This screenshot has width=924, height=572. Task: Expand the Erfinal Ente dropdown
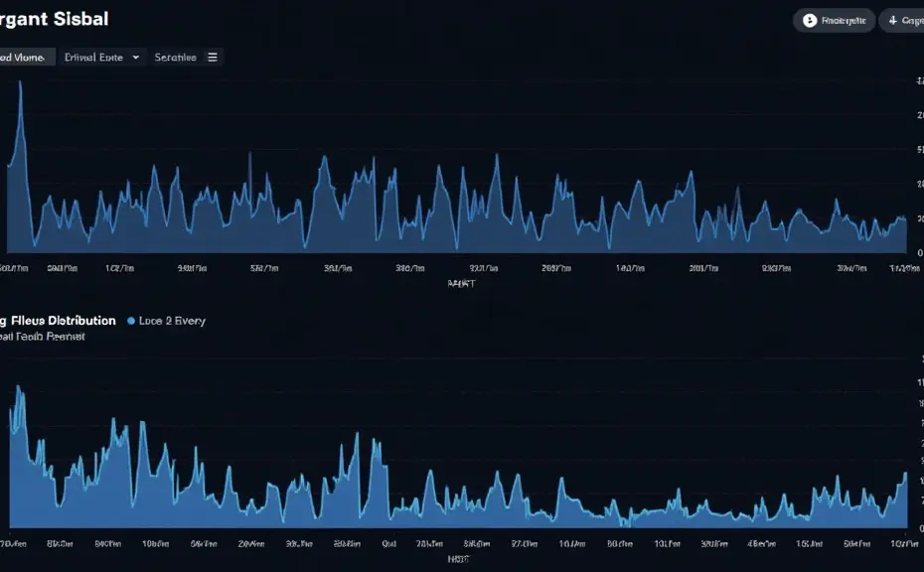tap(101, 58)
